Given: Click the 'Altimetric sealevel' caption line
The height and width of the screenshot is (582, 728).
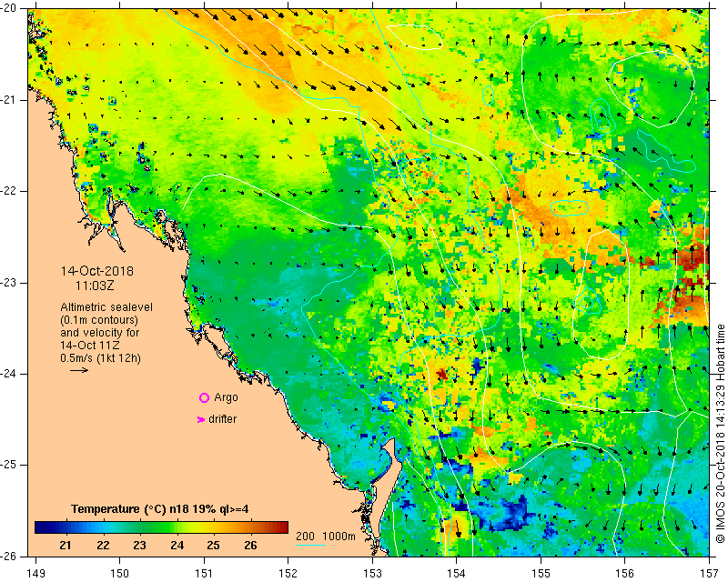Looking at the screenshot, I should [x=106, y=307].
